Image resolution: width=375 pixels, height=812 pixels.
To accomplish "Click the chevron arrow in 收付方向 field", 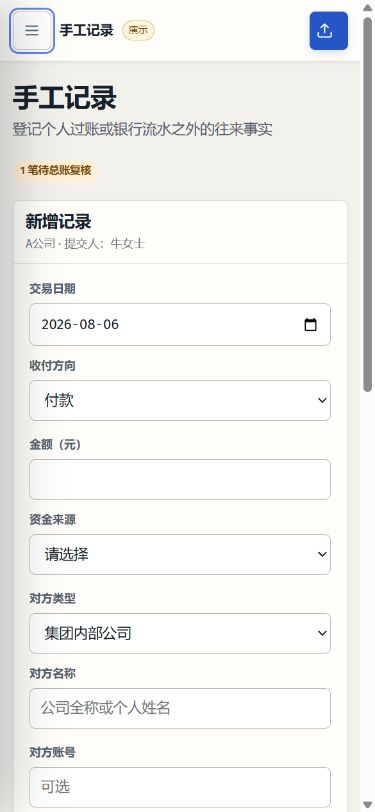I will [322, 400].
